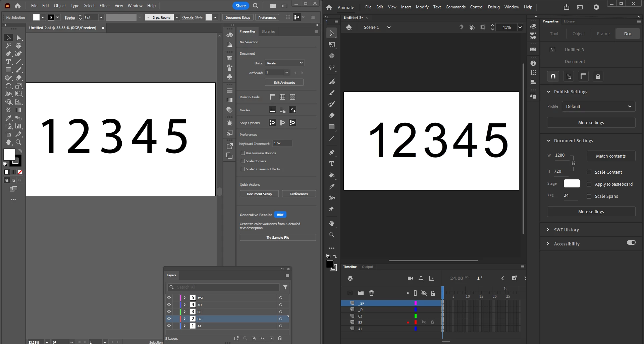Image resolution: width=644 pixels, height=344 pixels.
Task: Expand the C3 layer in Illustrator Layers
Action: pos(184,311)
